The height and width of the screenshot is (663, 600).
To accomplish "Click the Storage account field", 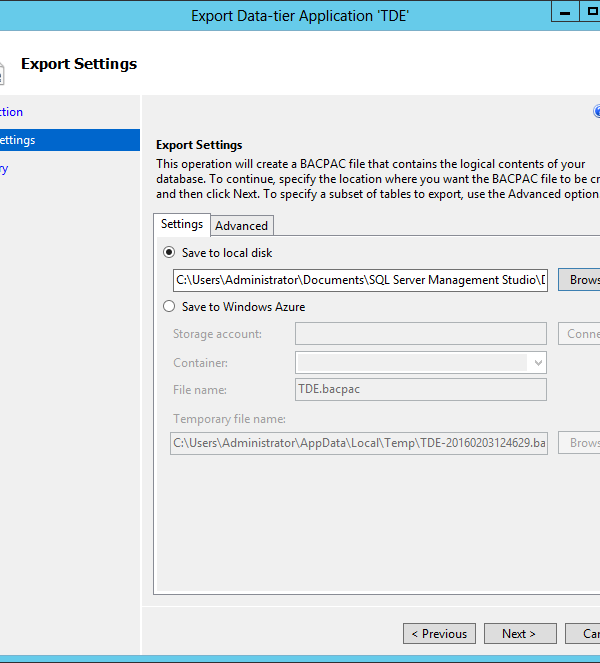I will pyautogui.click(x=421, y=334).
